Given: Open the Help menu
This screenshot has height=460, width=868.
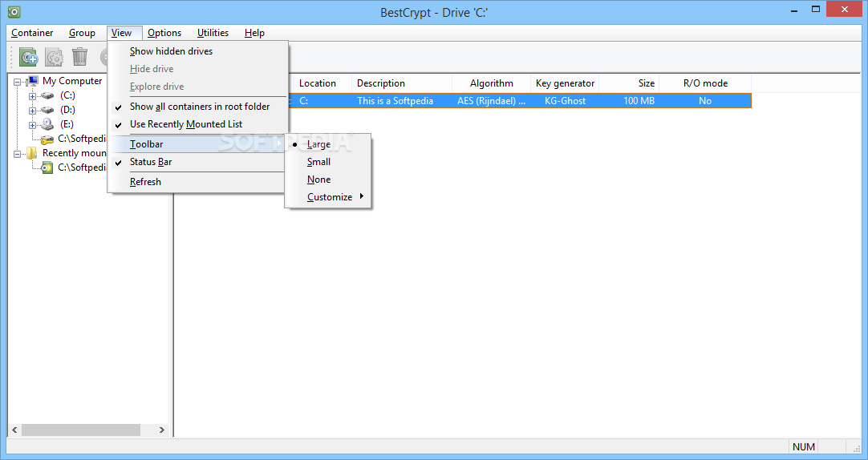Looking at the screenshot, I should [254, 33].
